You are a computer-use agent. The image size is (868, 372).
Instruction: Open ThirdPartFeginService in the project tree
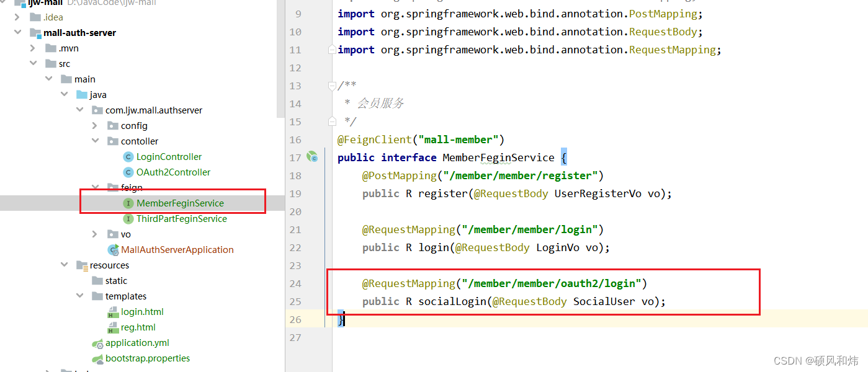click(x=182, y=219)
